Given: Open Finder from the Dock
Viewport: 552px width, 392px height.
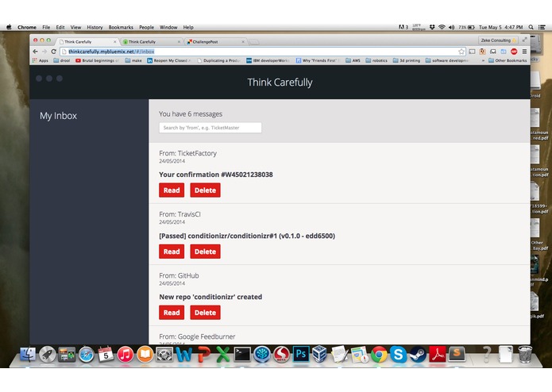Looking at the screenshot, I should click(x=28, y=355).
